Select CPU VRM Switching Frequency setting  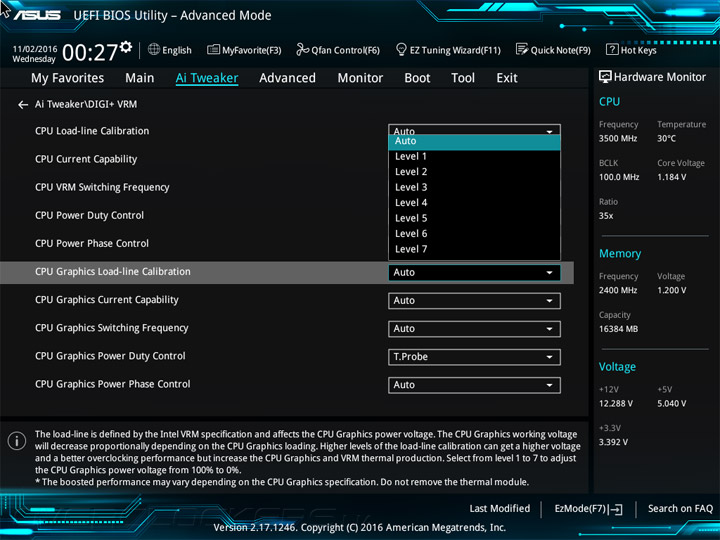pyautogui.click(x=102, y=187)
